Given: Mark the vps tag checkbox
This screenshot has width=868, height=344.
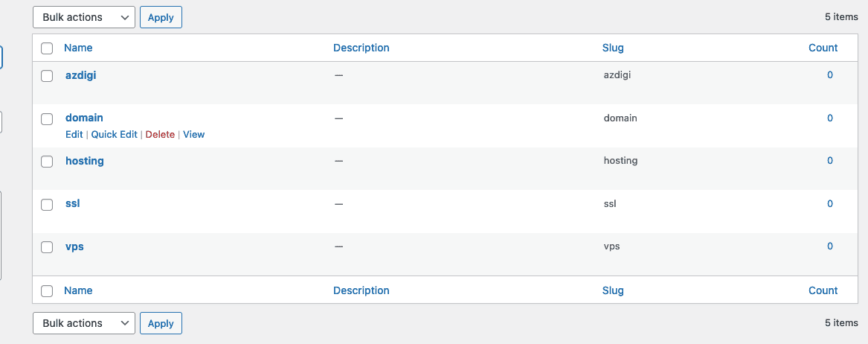Looking at the screenshot, I should pos(47,247).
